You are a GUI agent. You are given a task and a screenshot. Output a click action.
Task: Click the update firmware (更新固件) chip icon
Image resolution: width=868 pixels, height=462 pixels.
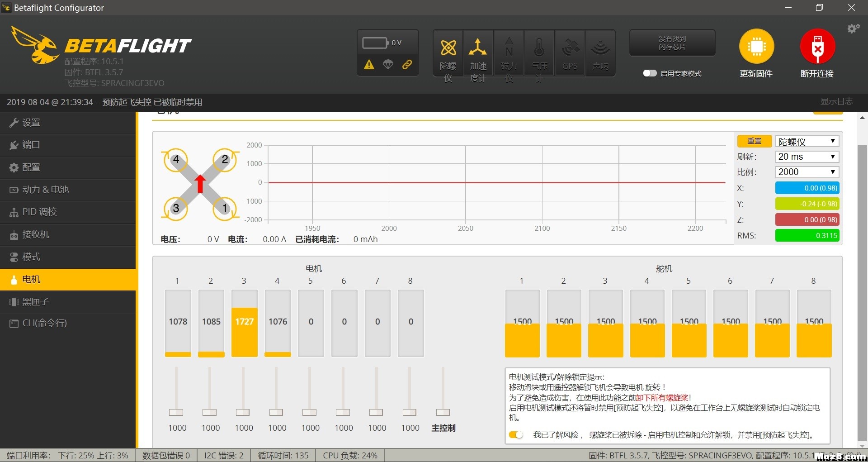click(756, 46)
